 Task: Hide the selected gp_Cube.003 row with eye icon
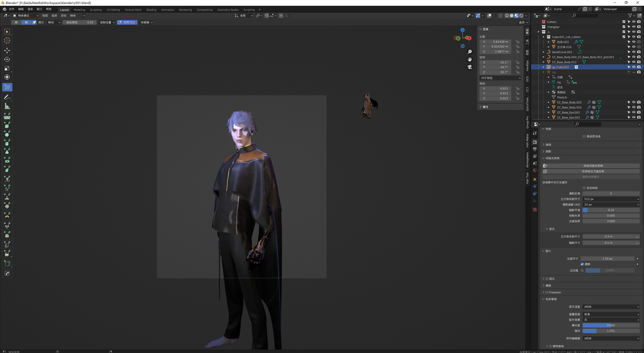tap(634, 67)
